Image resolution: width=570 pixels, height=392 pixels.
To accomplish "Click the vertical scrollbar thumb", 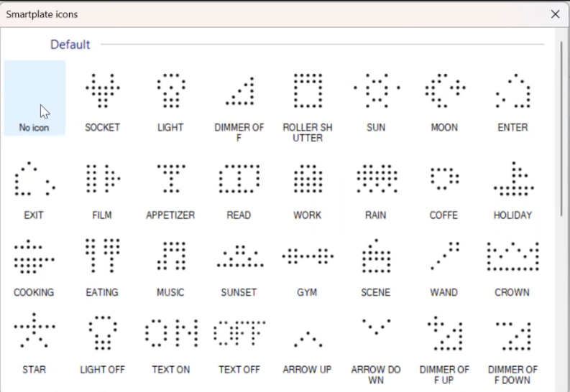I will tap(561, 129).
